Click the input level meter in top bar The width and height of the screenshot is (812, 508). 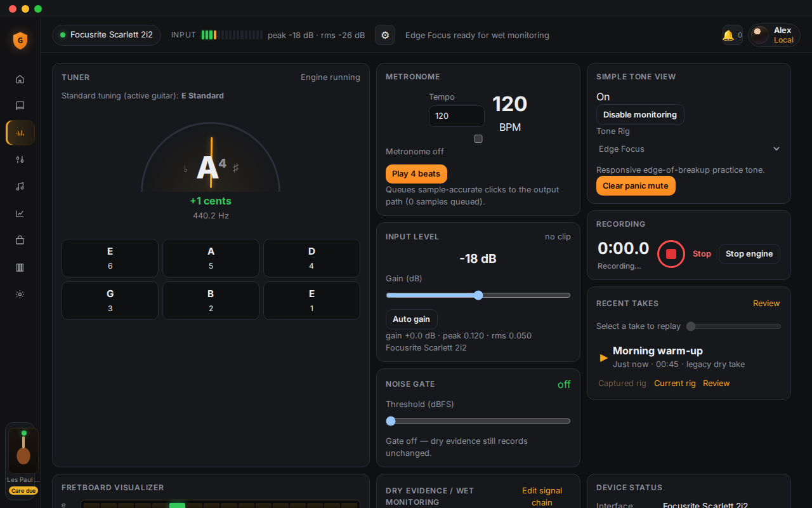232,35
